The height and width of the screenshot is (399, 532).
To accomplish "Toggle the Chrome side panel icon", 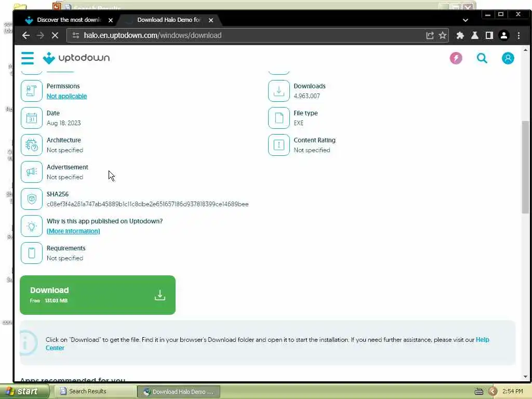I will 489,35.
